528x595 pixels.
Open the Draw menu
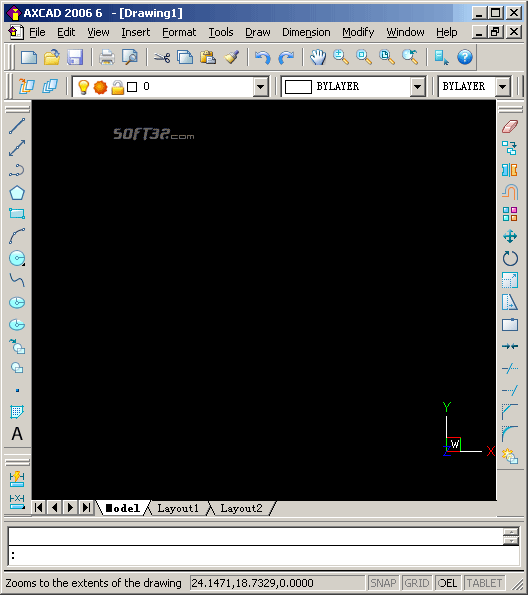[258, 32]
